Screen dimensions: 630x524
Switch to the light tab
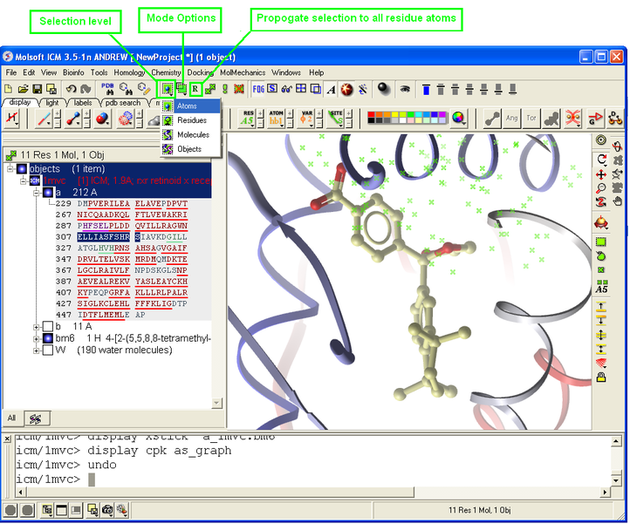pyautogui.click(x=52, y=103)
